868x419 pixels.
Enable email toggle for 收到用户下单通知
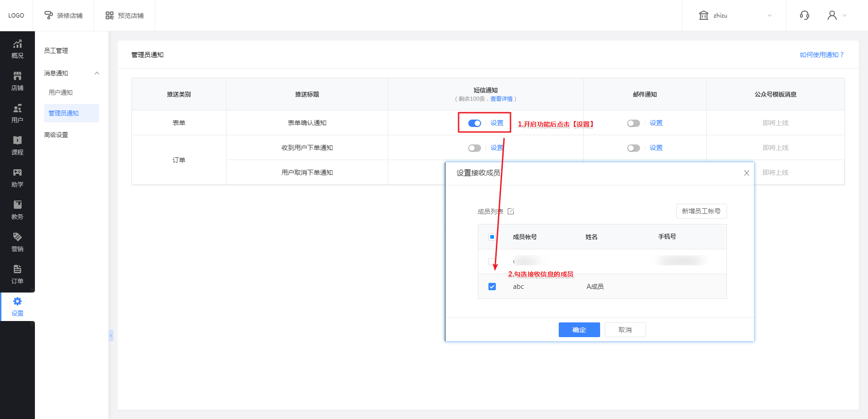tap(633, 148)
